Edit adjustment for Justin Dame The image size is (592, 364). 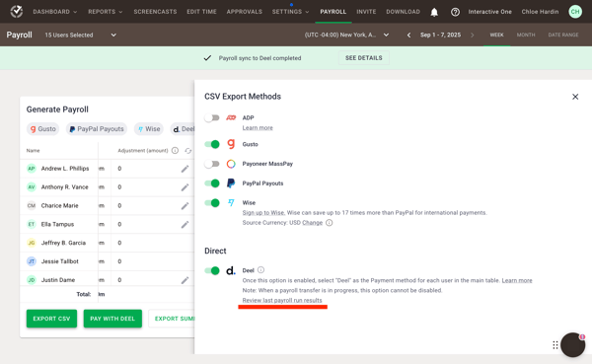(x=185, y=280)
